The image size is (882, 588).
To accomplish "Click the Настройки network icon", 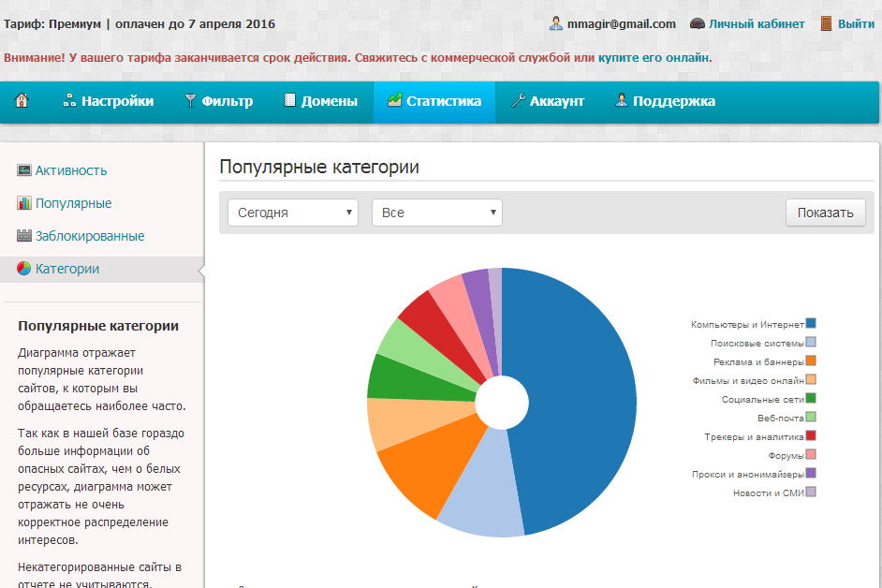I will pyautogui.click(x=69, y=101).
